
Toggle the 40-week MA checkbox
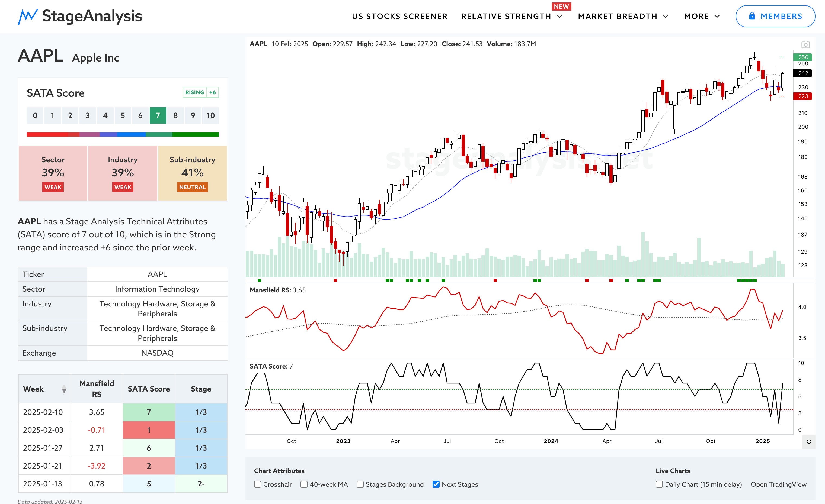pyautogui.click(x=304, y=484)
